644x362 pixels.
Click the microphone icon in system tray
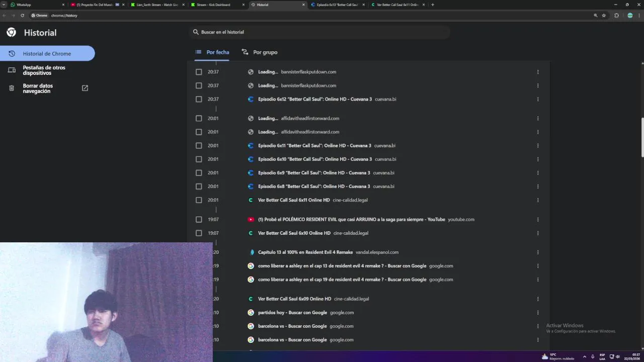[x=593, y=356]
